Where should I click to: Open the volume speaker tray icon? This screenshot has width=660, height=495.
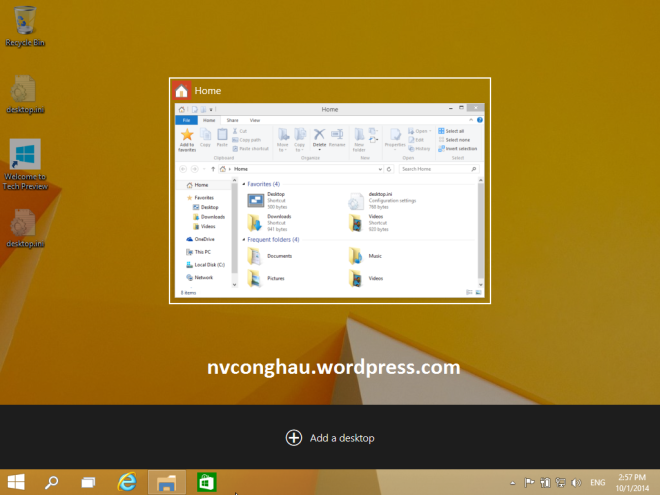pyautogui.click(x=576, y=482)
